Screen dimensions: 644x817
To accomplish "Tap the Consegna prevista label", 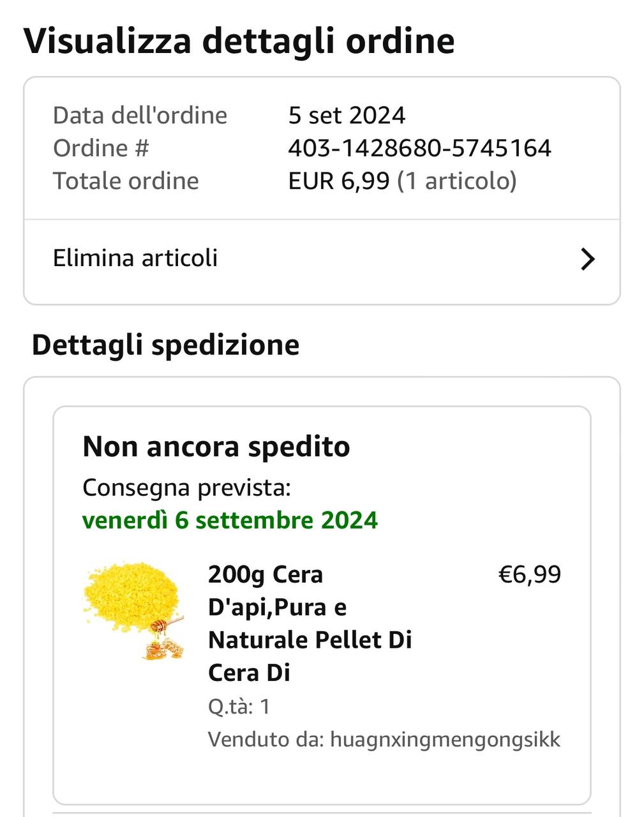I will click(186, 488).
